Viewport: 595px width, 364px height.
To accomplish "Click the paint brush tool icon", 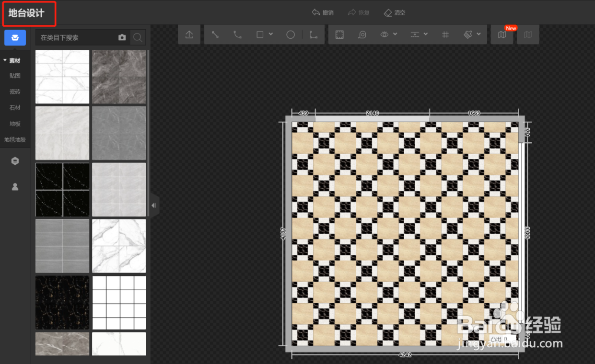I will click(x=468, y=34).
